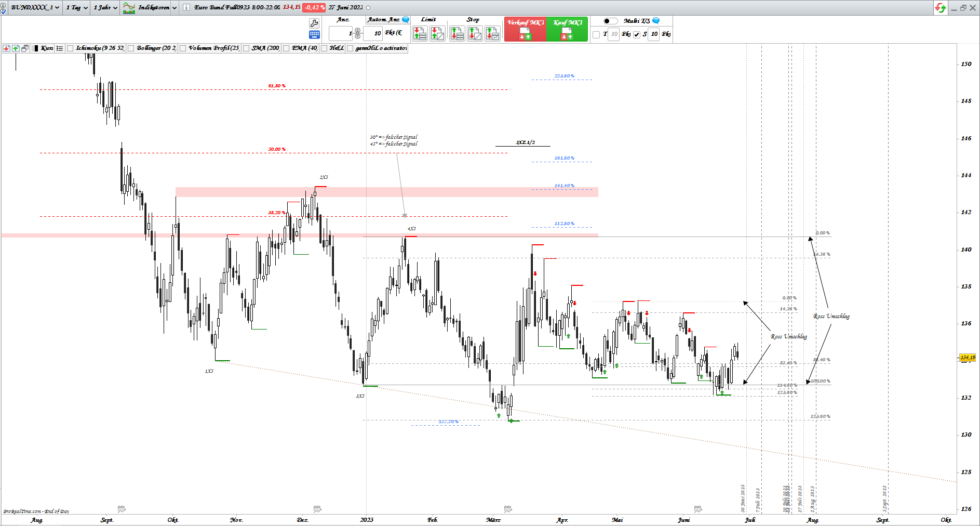This screenshot has height=526, width=980.
Task: Click the Kauf MKT buy button
Action: (x=567, y=29)
